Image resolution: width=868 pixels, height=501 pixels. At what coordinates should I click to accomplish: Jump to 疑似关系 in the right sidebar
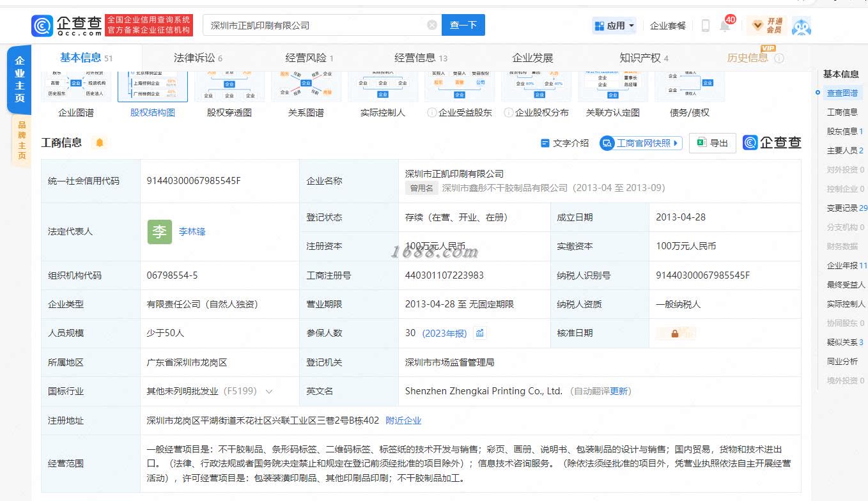(845, 343)
